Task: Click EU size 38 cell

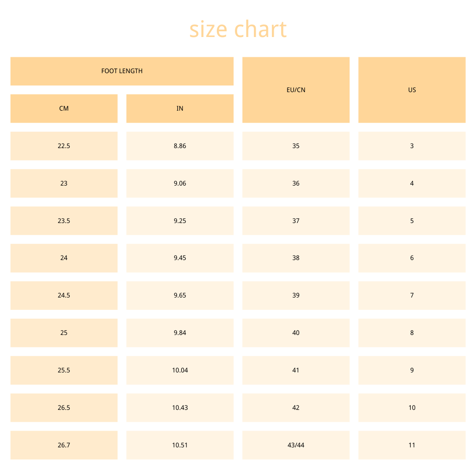Action: coord(296,258)
